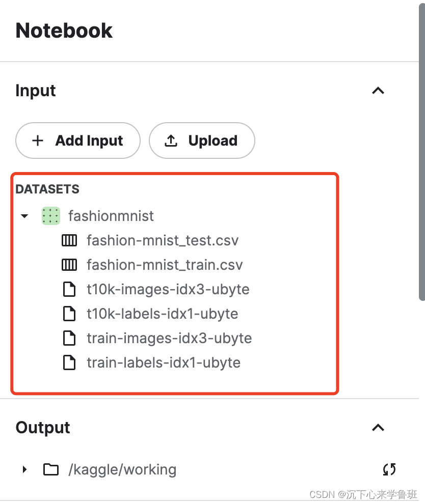The height and width of the screenshot is (504, 425).
Task: Click the fashionmnist green dataset icon
Action: click(x=51, y=216)
